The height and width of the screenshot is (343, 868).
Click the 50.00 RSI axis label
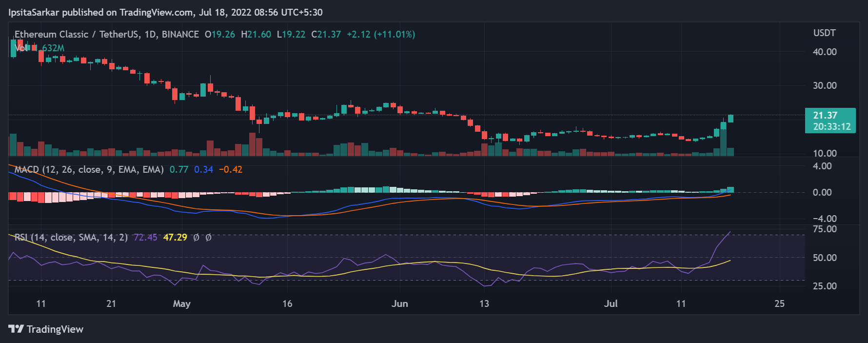point(825,258)
